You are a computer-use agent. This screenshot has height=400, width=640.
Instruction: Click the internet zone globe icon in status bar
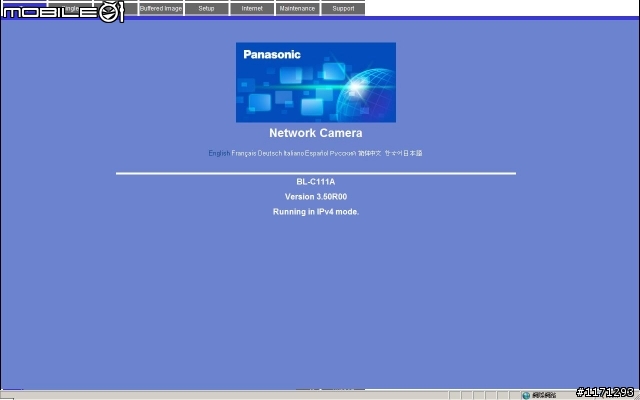tap(526, 395)
